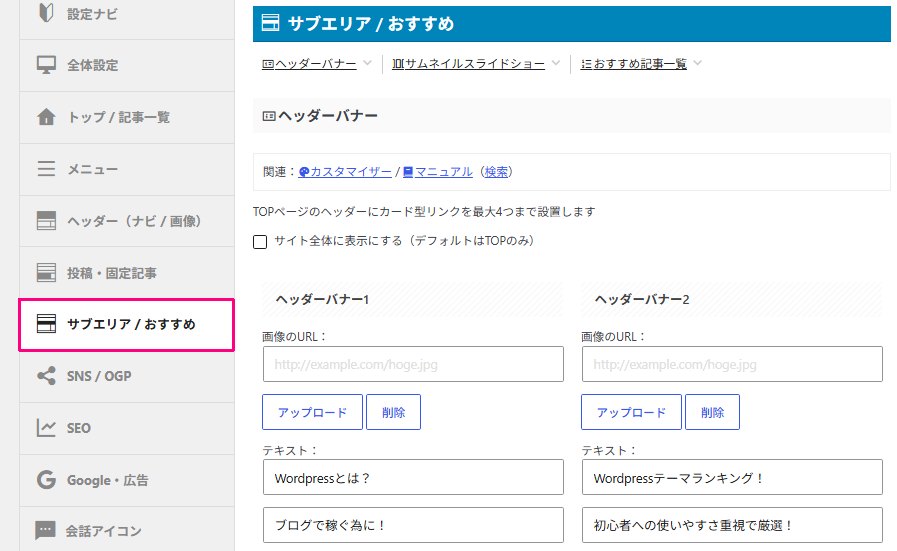Screen dimensions: 897x551
Task: Jump to ヘッダーバナー anchor link
Action: point(309,64)
